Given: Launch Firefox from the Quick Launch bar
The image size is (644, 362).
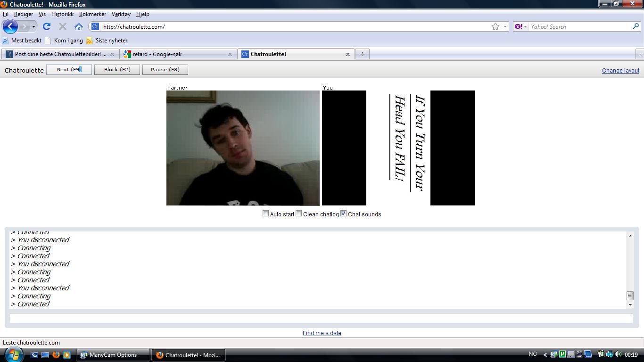Looking at the screenshot, I should coord(56,355).
